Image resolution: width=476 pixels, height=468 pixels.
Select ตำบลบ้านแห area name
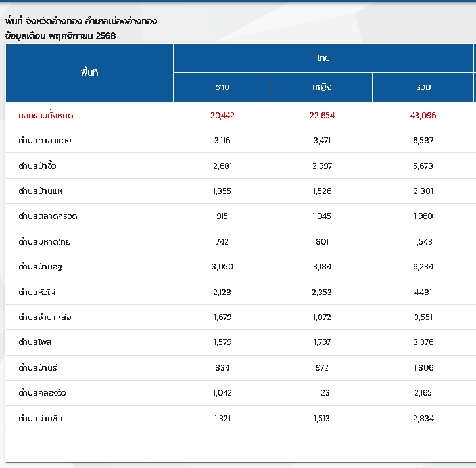[x=41, y=191]
